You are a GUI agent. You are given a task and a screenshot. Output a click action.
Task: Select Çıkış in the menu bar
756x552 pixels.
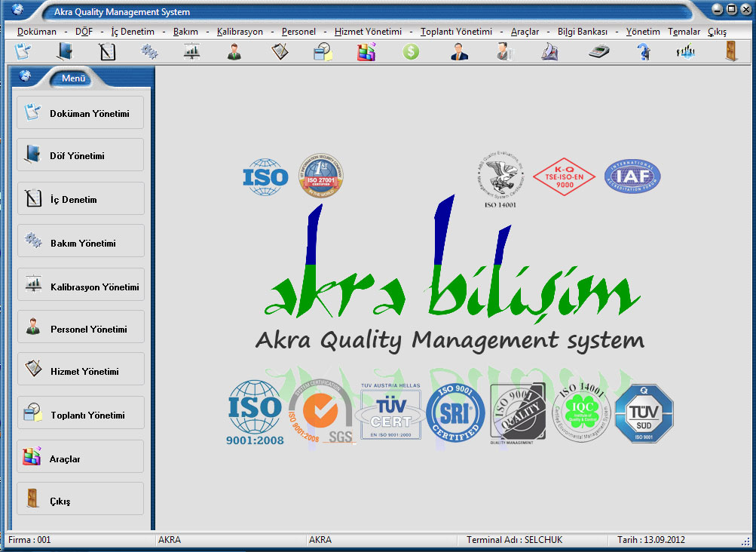tap(717, 32)
